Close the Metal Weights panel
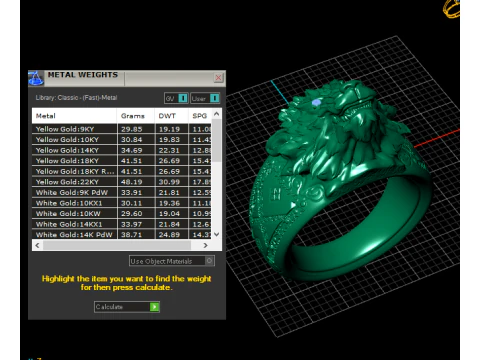 coord(218,78)
